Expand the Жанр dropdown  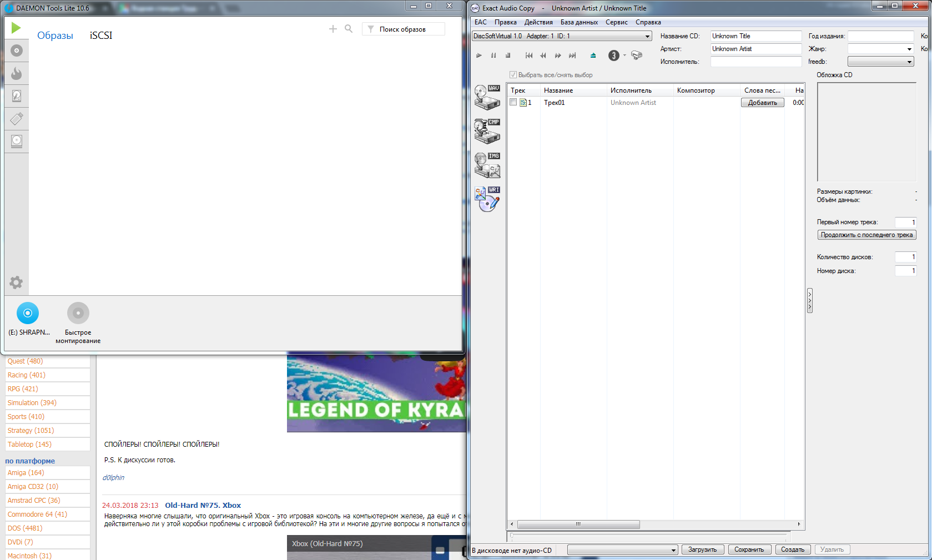point(909,49)
